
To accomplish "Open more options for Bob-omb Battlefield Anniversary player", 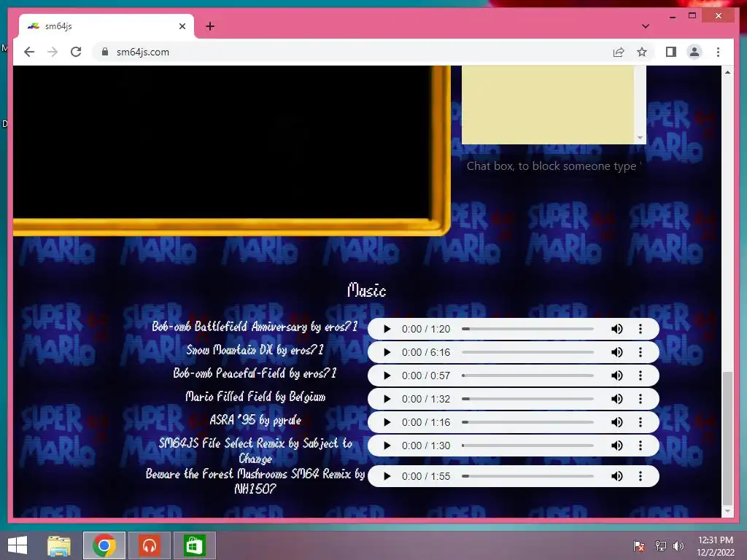I will tap(640, 329).
